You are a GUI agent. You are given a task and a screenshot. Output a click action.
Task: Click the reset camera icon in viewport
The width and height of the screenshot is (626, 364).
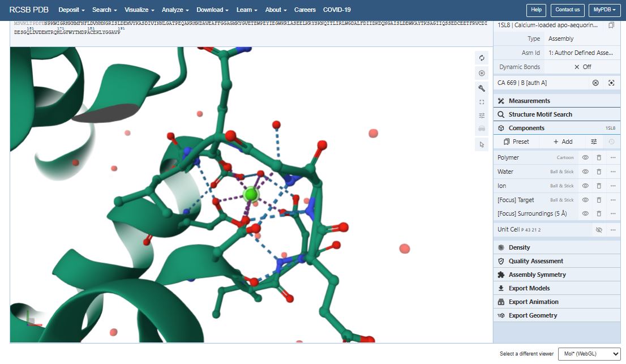tap(482, 58)
